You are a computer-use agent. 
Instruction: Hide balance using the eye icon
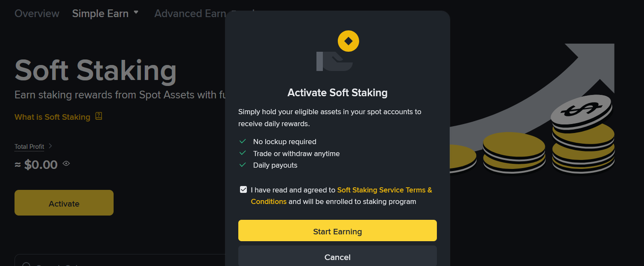66,163
